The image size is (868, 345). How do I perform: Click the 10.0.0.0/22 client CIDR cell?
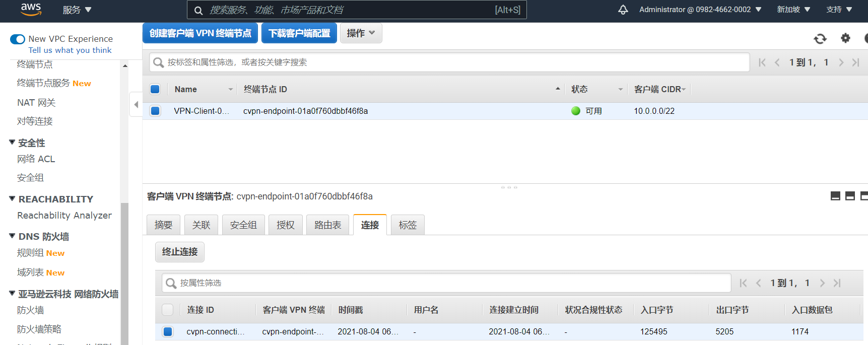(654, 111)
